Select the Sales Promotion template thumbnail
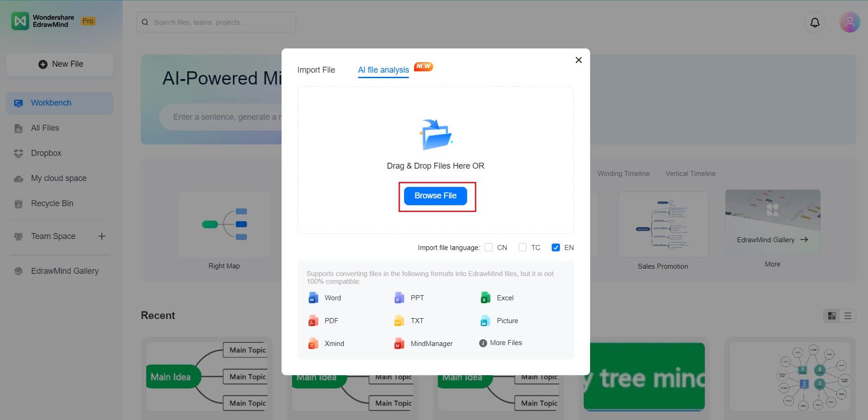 pyautogui.click(x=663, y=224)
